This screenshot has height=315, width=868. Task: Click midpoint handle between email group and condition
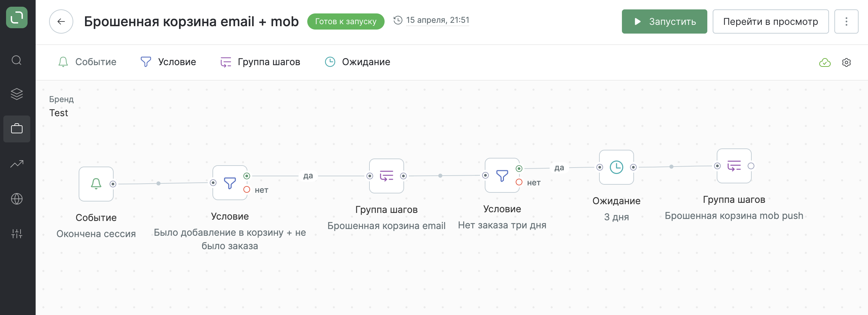click(x=440, y=176)
